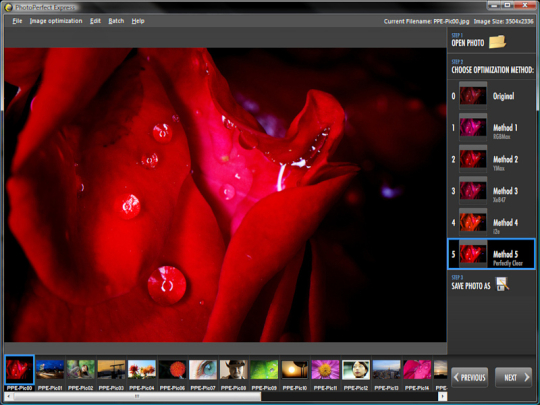This screenshot has width=540, height=405.
Task: Open the Image optimization menu
Action: click(x=56, y=21)
